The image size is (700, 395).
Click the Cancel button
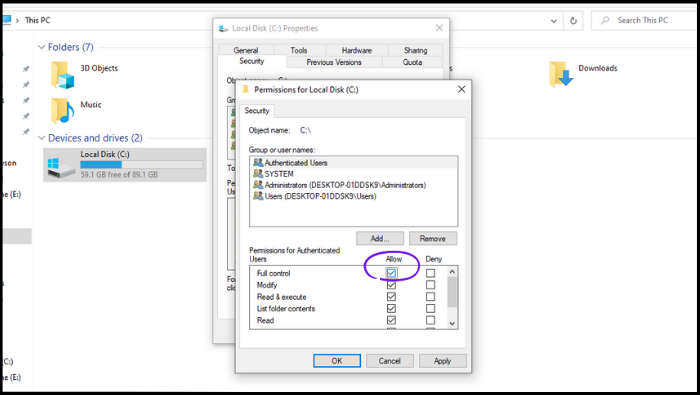coord(390,361)
